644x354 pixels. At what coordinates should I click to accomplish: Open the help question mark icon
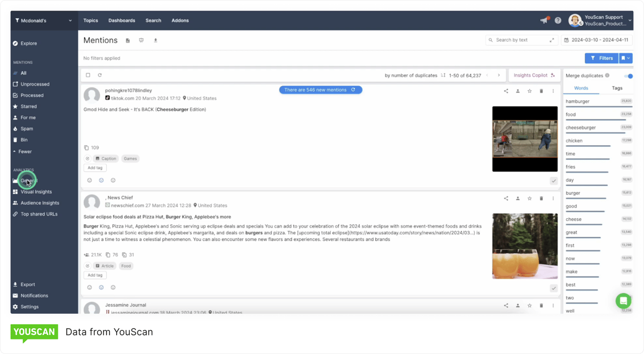point(558,20)
